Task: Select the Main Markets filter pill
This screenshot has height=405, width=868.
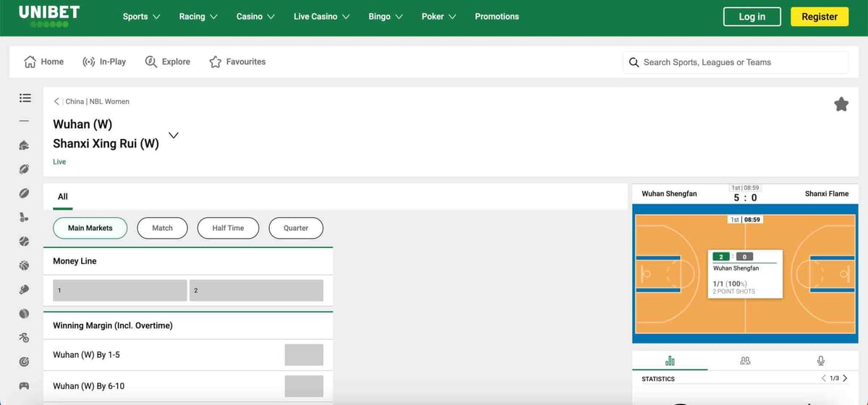Action: point(90,228)
